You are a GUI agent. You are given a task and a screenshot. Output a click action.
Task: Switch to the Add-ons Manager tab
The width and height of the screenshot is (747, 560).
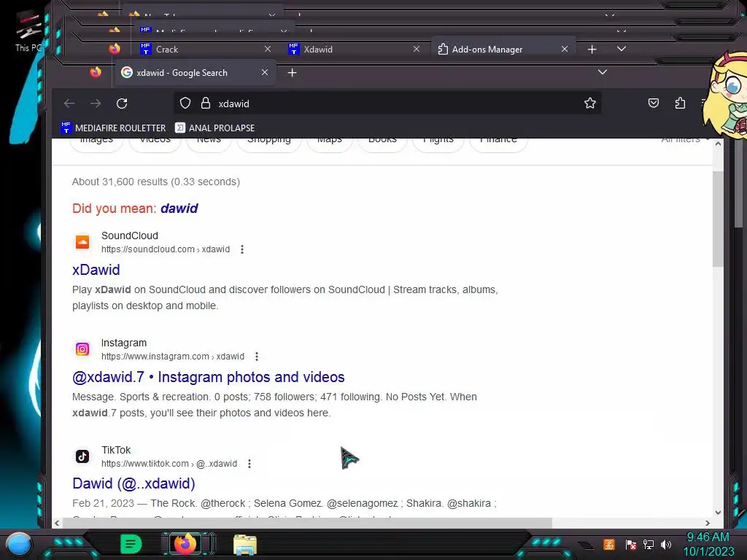pos(504,49)
